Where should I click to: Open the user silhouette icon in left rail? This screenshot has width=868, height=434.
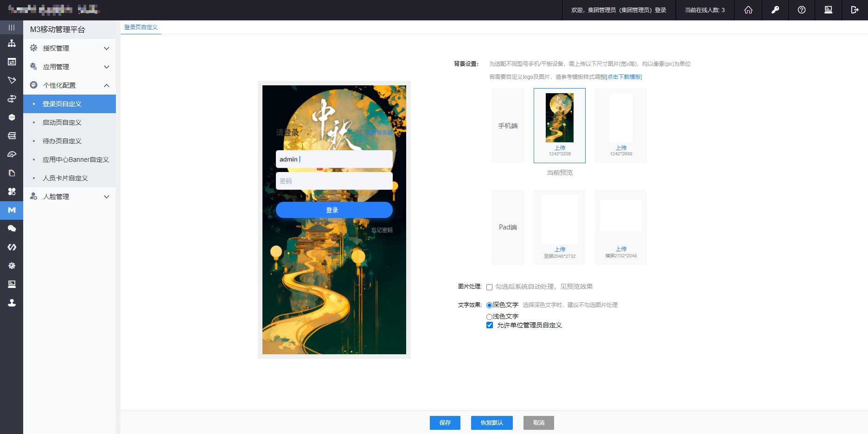(12, 303)
